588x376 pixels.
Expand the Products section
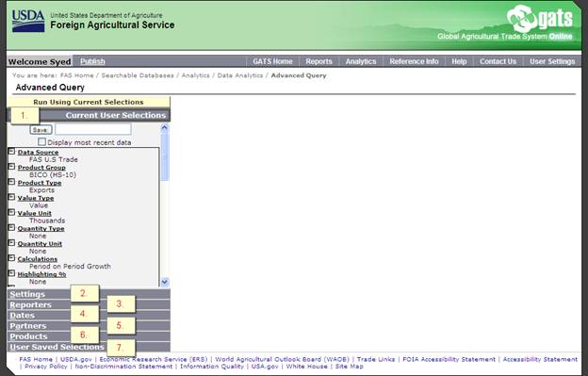click(89, 336)
